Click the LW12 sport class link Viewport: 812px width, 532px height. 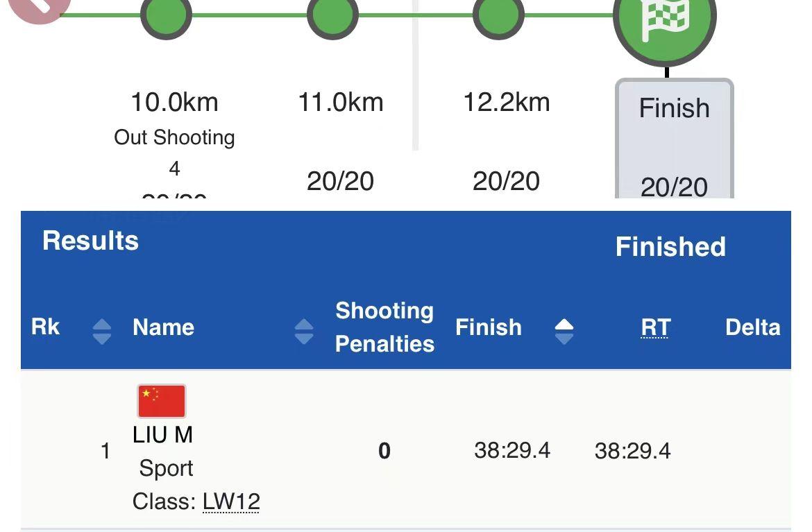231,501
